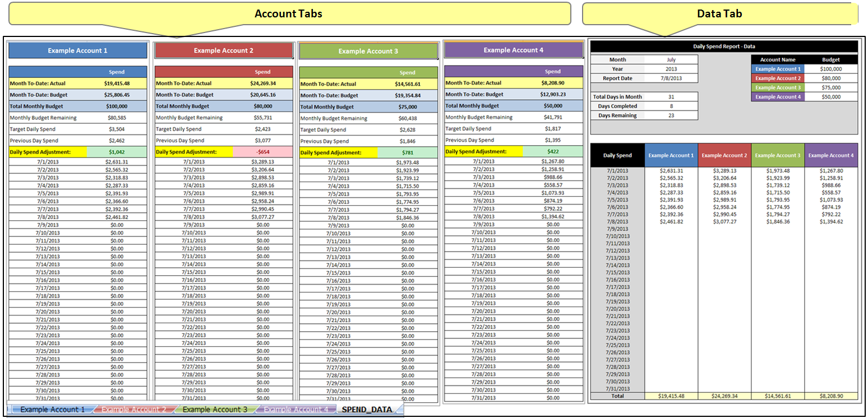868x418 pixels.
Task: Select the SPEND_DATA sheet tab
Action: [368, 410]
